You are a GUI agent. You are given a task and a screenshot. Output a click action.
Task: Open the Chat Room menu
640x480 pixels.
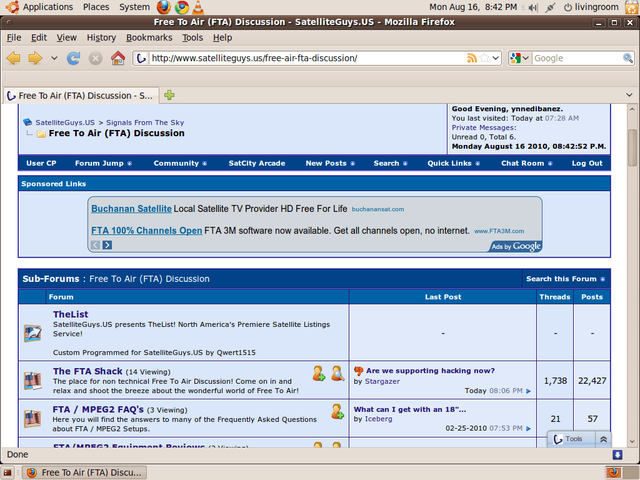527,163
